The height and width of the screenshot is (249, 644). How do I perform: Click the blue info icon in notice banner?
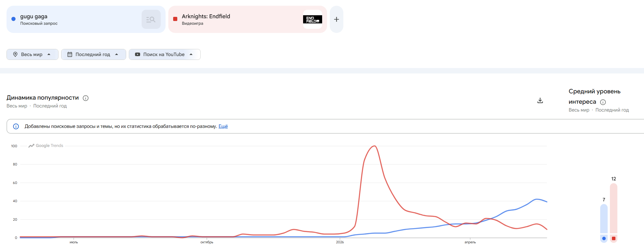pos(16,126)
